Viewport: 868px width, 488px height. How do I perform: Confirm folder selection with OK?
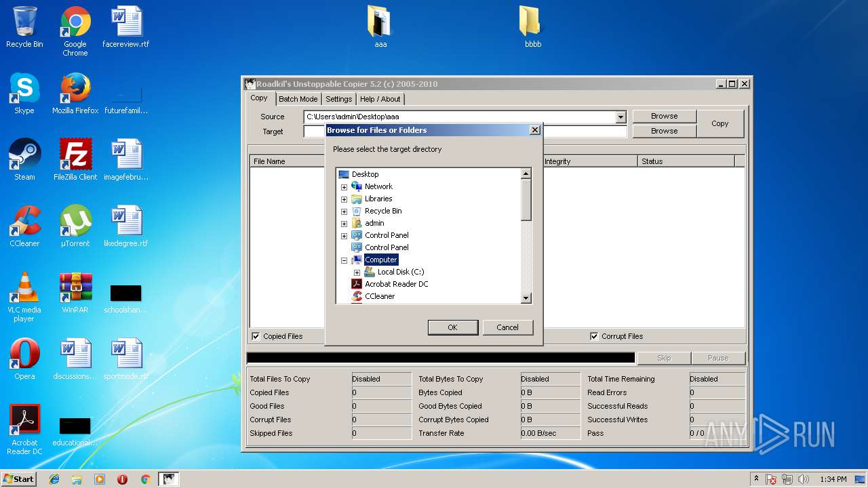453,327
